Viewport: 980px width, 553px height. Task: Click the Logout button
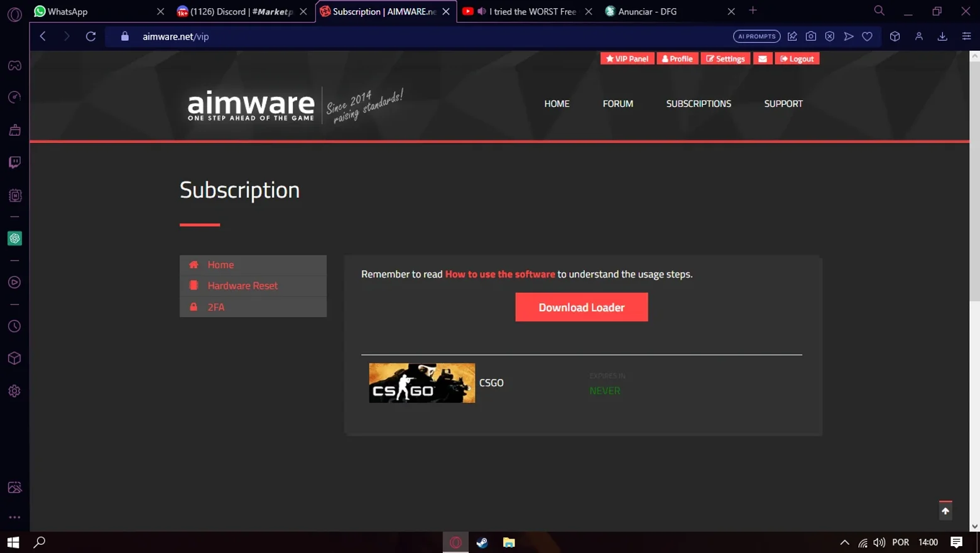(797, 58)
